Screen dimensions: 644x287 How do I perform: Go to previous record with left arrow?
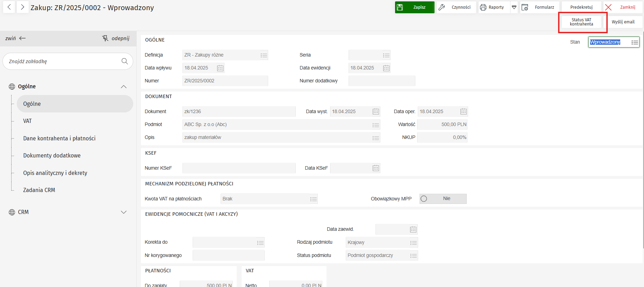point(9,7)
